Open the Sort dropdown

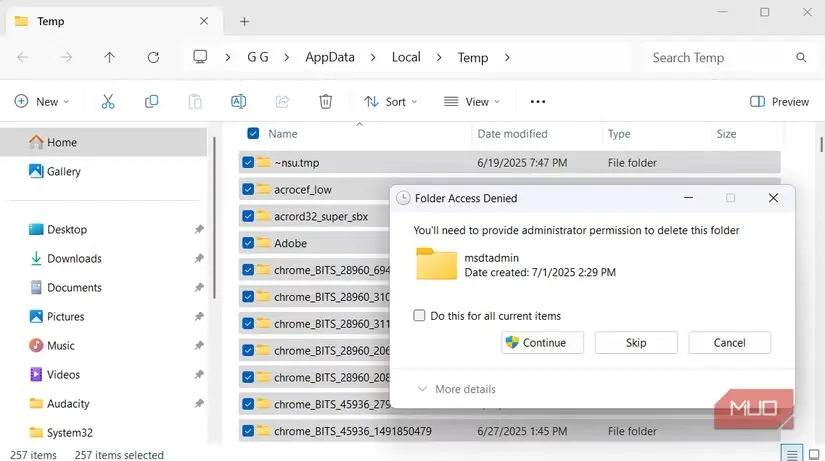(390, 102)
